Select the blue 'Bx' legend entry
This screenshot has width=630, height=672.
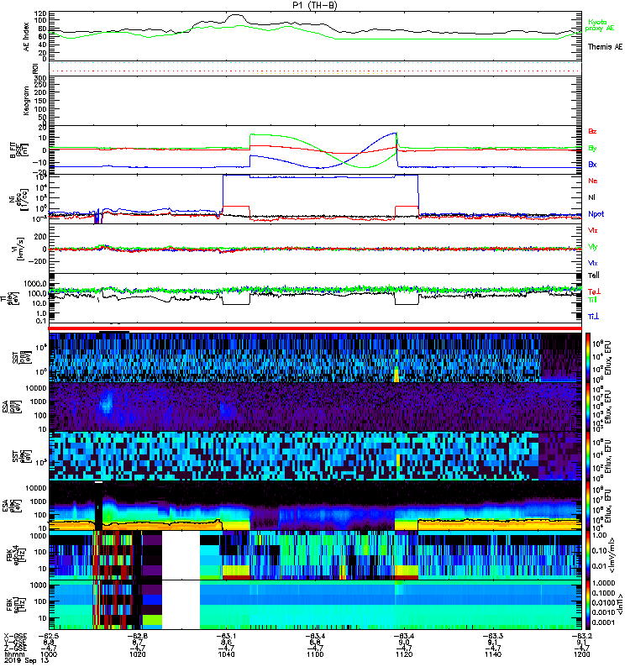[x=592, y=165]
